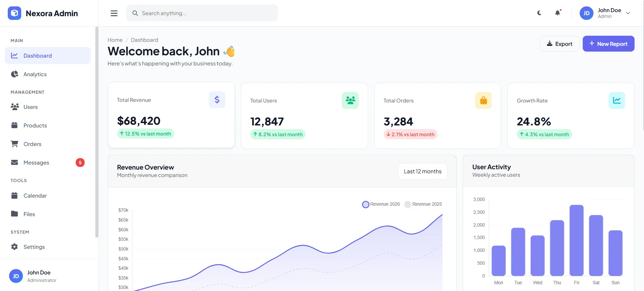Click the 12.5% vs last month badge
The image size is (644, 291).
146,134
